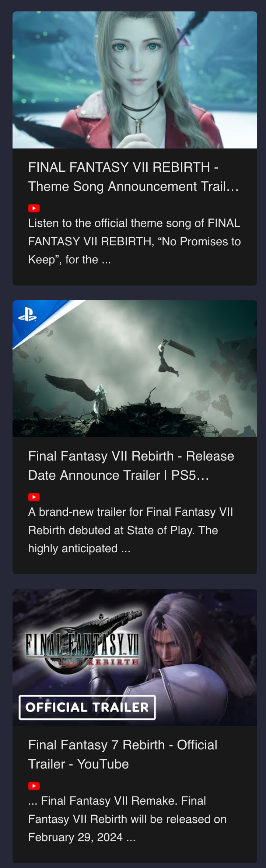Click the OFFICIAL TRAILER badge on the thumbnail
This screenshot has width=266, height=868.
[87, 707]
